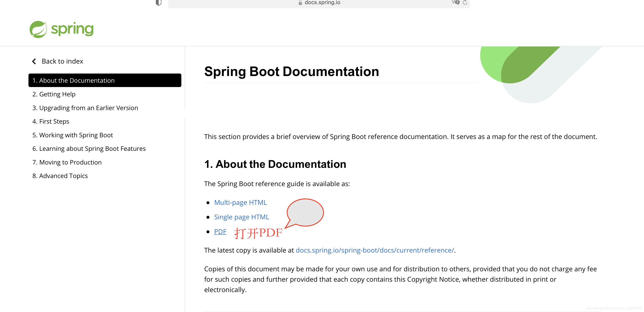Screen dimensions: 644x312
Task: Open the Single page HTML link
Action: pos(241,217)
